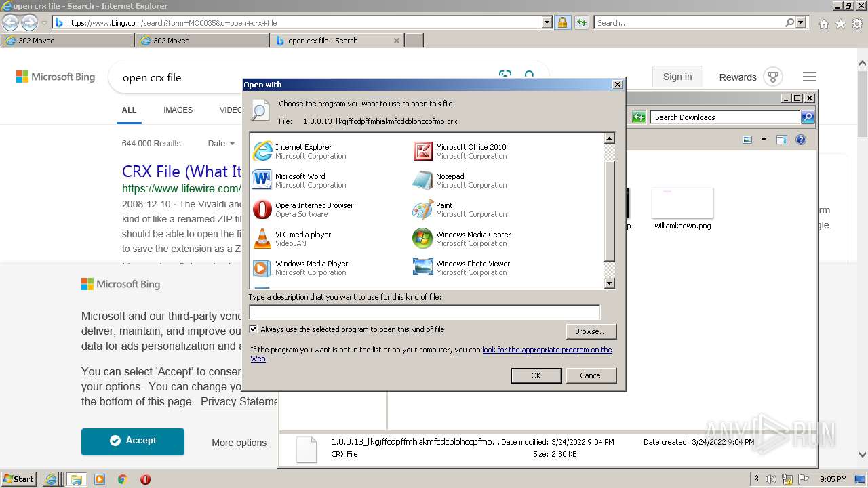Refresh the page using address bar button
868x488 pixels.
click(x=581, y=22)
